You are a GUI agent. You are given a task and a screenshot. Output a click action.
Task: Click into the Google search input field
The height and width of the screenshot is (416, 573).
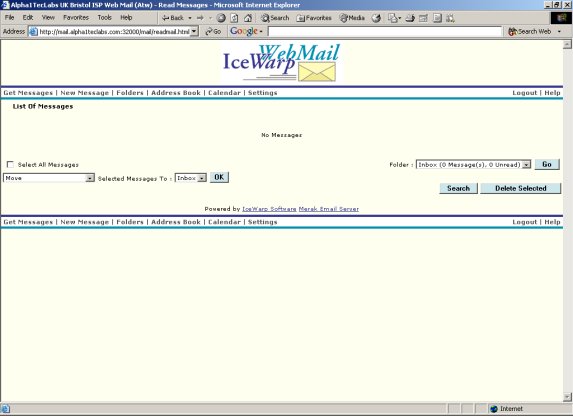(x=385, y=31)
